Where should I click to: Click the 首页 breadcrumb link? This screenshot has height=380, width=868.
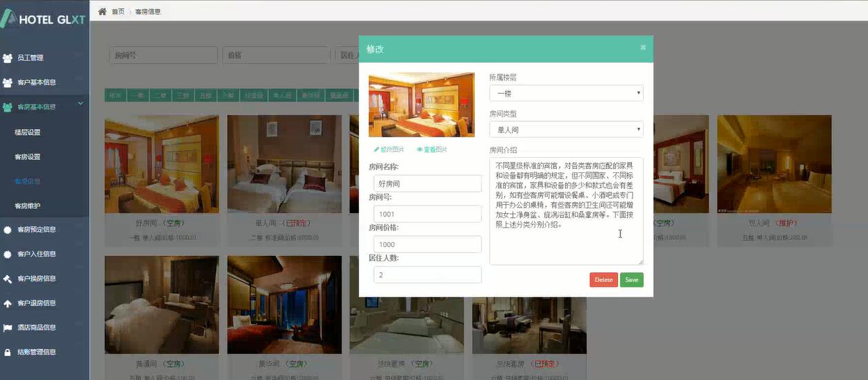118,12
